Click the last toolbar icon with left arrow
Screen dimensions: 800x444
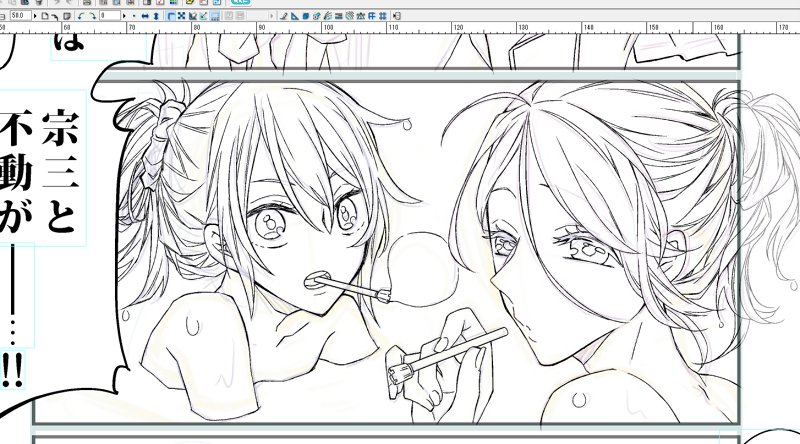click(x=397, y=16)
